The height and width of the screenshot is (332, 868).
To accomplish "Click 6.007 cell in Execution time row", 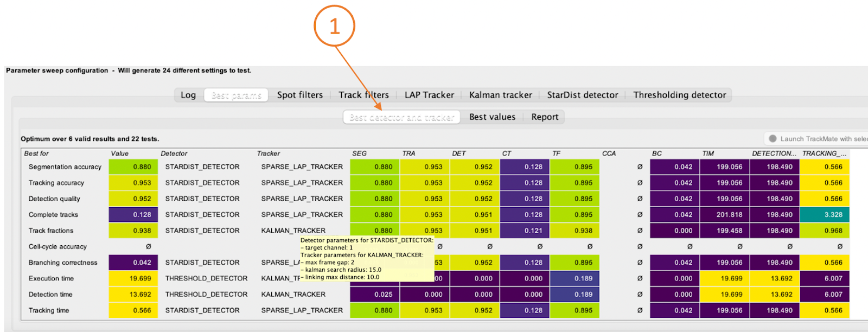I will [825, 278].
